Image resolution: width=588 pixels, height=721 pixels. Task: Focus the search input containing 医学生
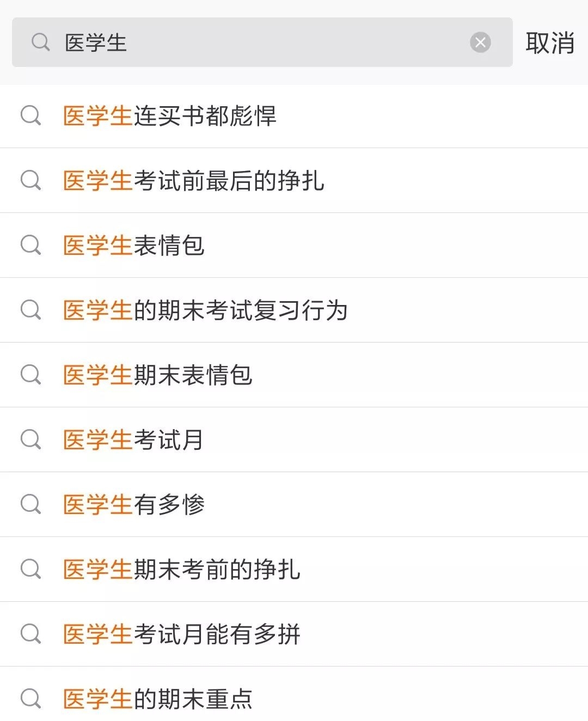(261, 42)
